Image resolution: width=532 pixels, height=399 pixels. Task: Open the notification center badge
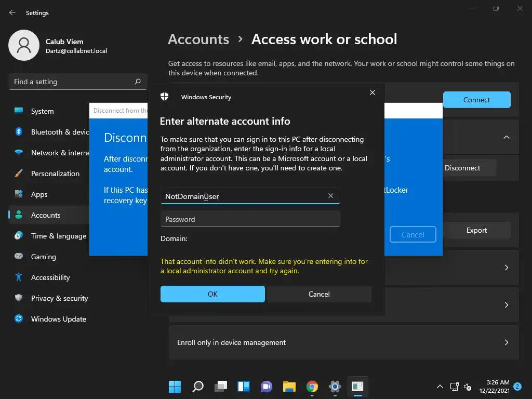click(517, 387)
